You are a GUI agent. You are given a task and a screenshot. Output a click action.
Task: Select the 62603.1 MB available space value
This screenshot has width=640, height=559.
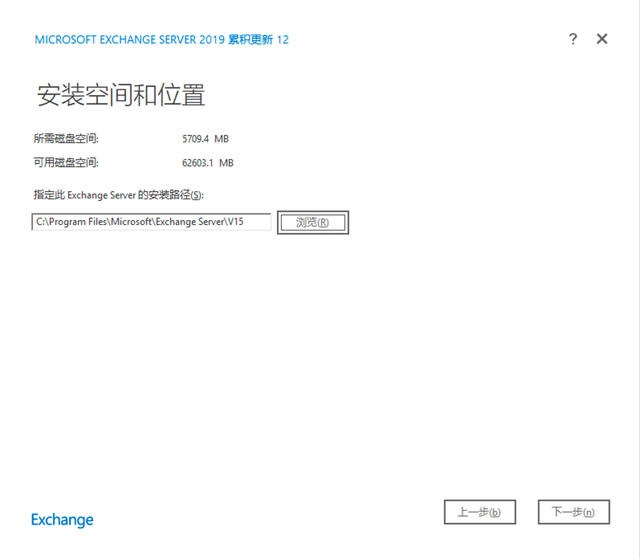[x=208, y=163]
